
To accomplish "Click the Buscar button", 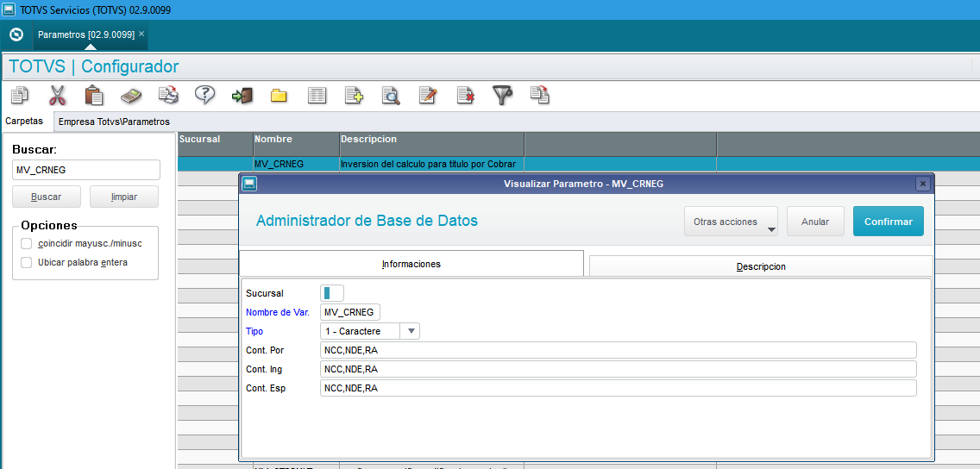I will pyautogui.click(x=47, y=197).
